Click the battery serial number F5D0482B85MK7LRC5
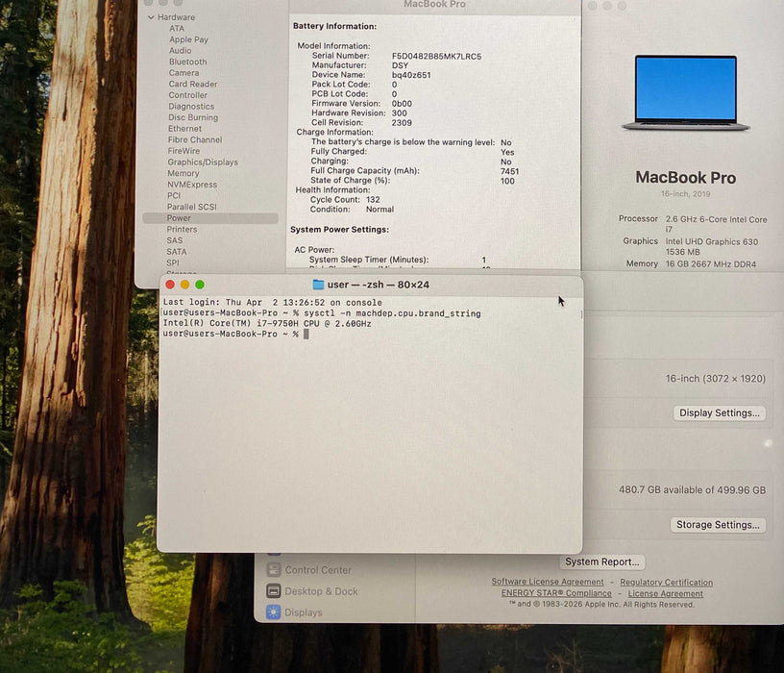The image size is (784, 673). pos(436,57)
